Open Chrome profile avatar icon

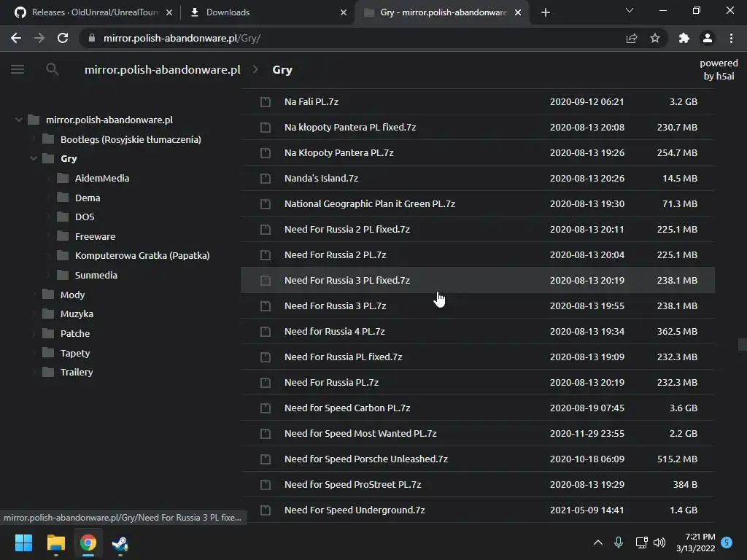(708, 38)
